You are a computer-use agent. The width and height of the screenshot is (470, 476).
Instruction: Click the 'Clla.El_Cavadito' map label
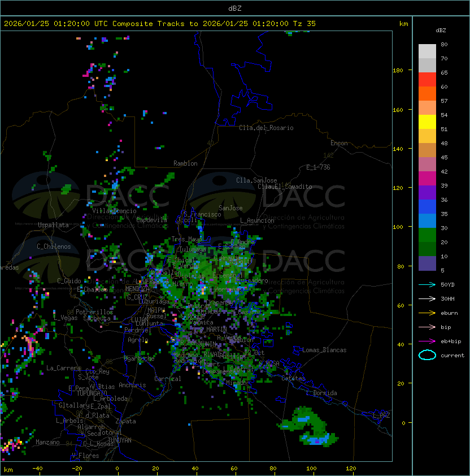(285, 187)
